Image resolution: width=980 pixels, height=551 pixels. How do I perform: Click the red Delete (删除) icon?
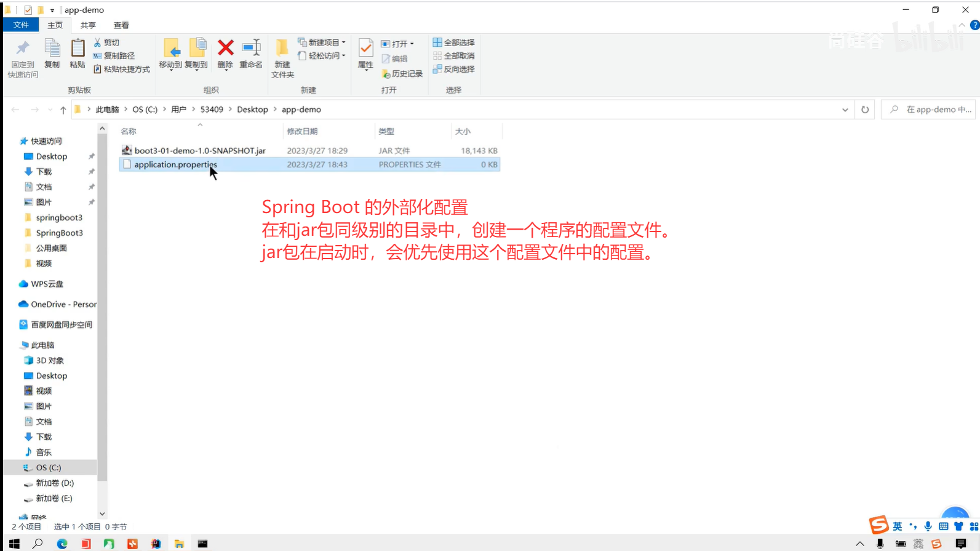226,47
